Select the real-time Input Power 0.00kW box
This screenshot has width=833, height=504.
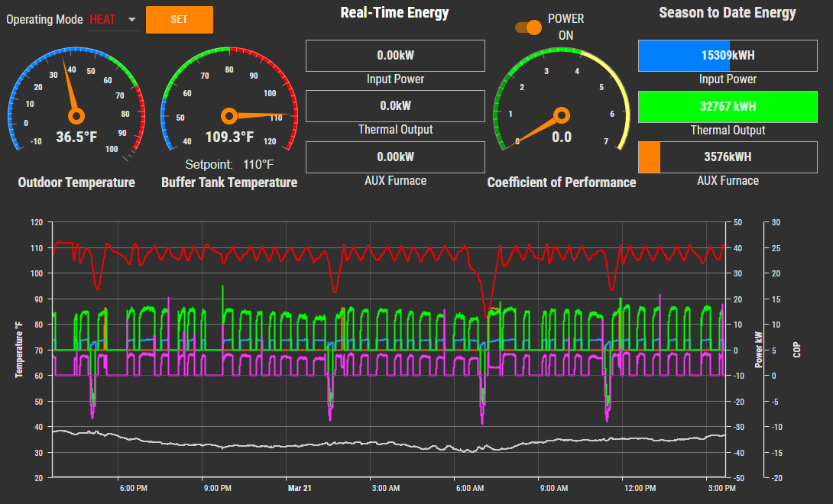(x=395, y=56)
